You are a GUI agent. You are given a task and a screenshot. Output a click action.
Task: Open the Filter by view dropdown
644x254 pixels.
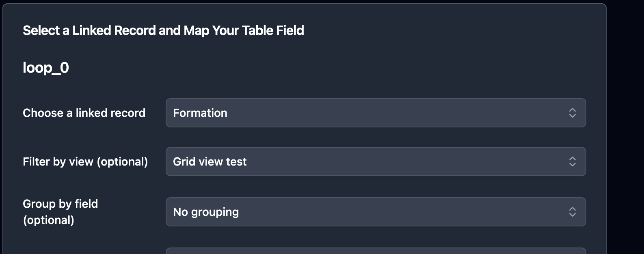[x=376, y=161]
